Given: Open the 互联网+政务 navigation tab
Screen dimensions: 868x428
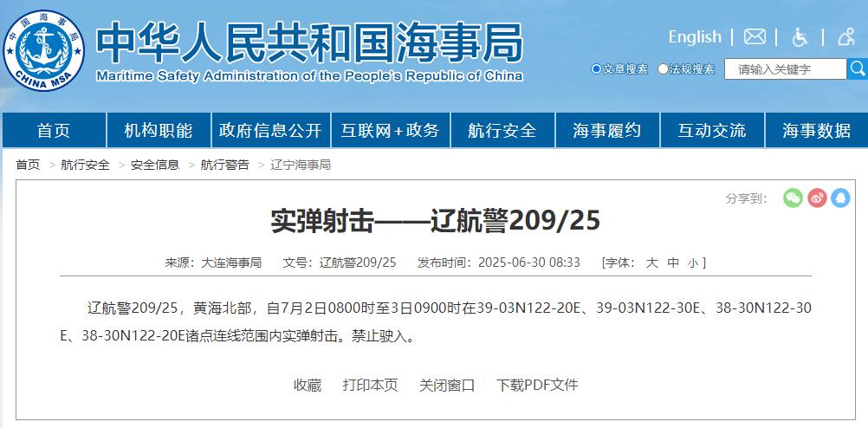Looking at the screenshot, I should tap(391, 130).
